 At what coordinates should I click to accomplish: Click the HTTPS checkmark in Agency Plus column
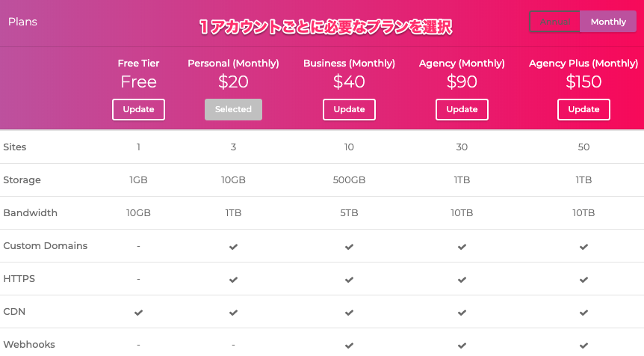[583, 280]
